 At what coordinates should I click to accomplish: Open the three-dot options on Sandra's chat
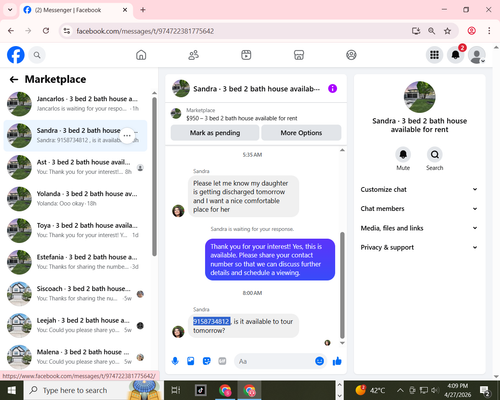(127, 136)
